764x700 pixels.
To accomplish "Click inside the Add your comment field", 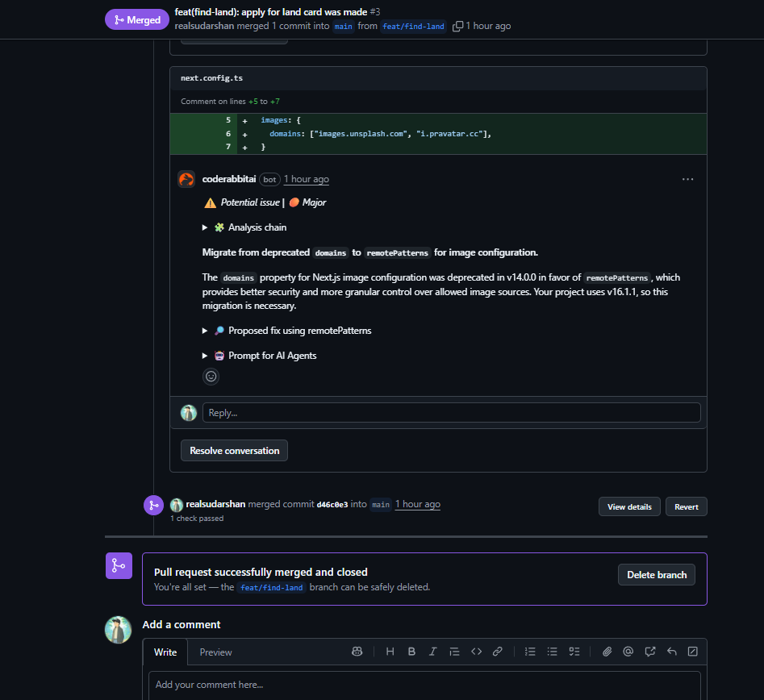I will click(x=363, y=684).
